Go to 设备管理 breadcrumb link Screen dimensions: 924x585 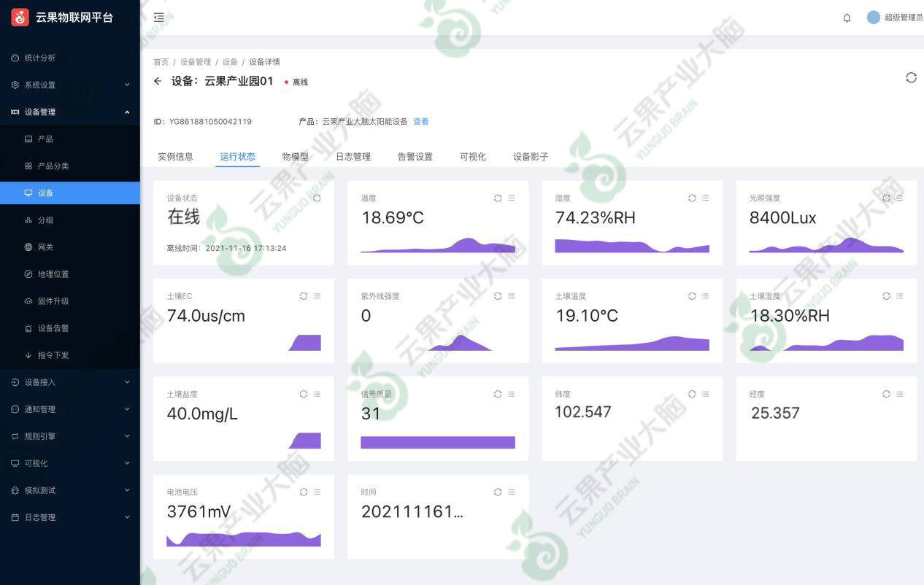pyautogui.click(x=196, y=62)
